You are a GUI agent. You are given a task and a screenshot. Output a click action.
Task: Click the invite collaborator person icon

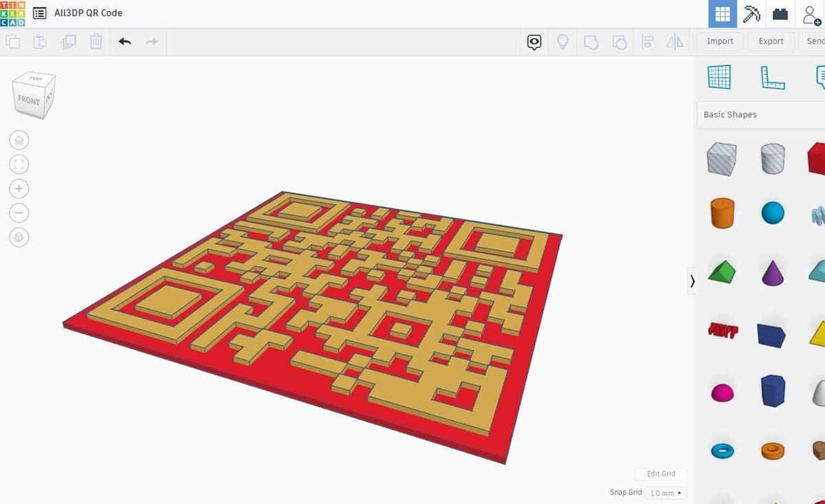[x=811, y=14]
